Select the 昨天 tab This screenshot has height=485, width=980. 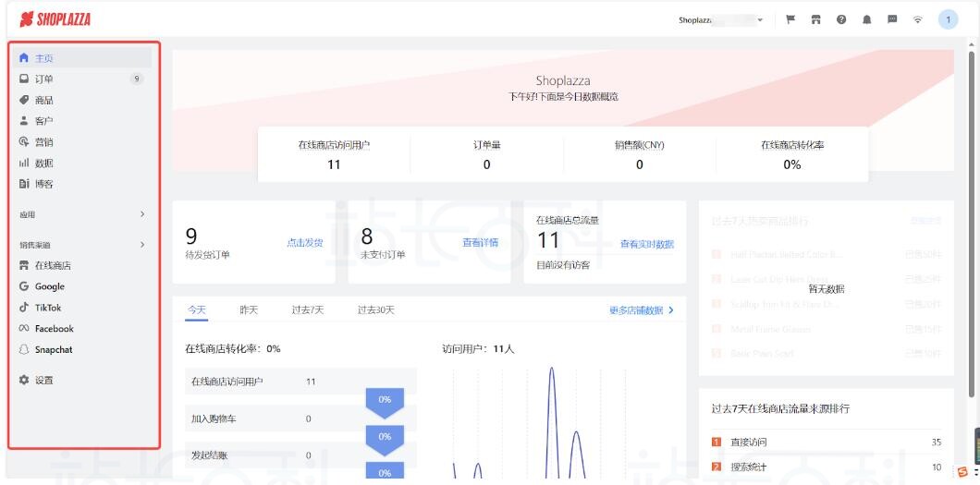click(249, 309)
